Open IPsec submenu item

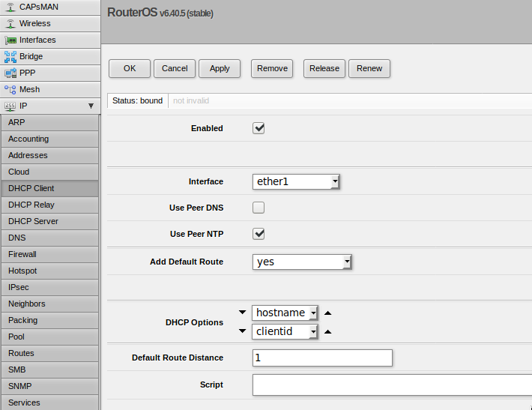[50, 288]
